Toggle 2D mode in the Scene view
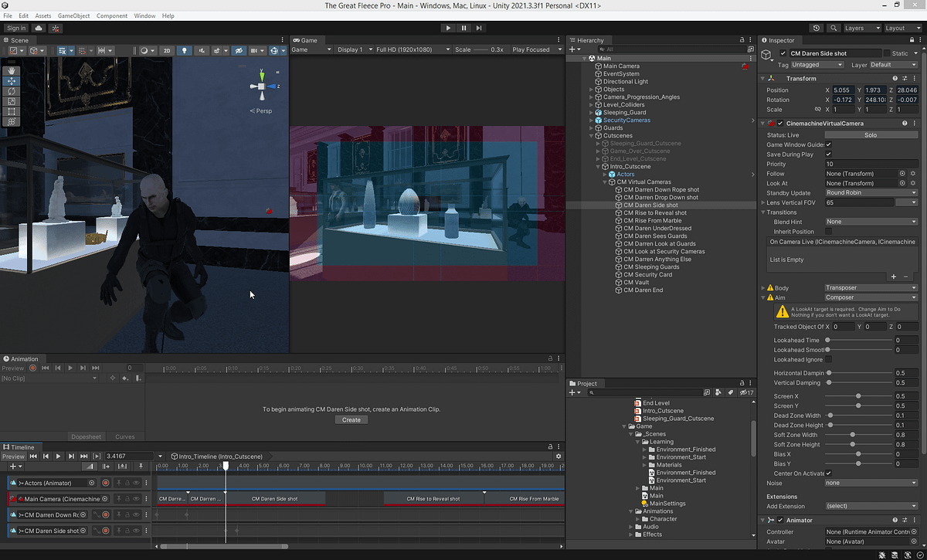The image size is (927, 560). pos(167,50)
